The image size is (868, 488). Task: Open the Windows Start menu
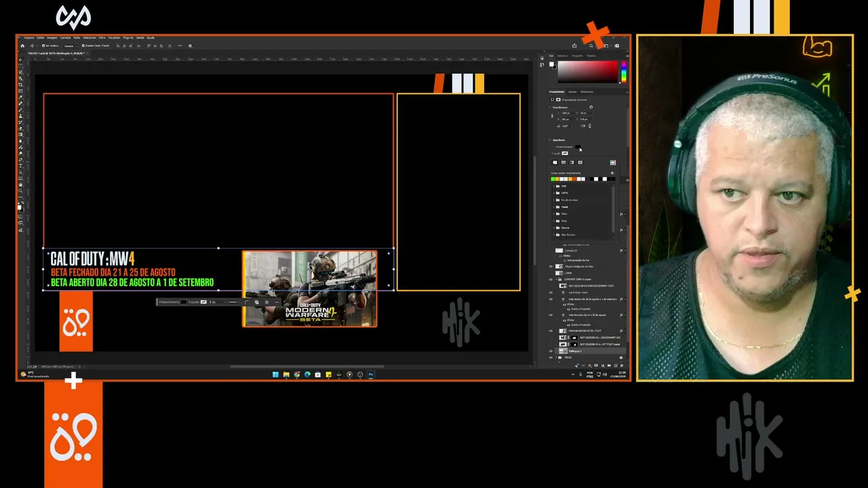(275, 374)
